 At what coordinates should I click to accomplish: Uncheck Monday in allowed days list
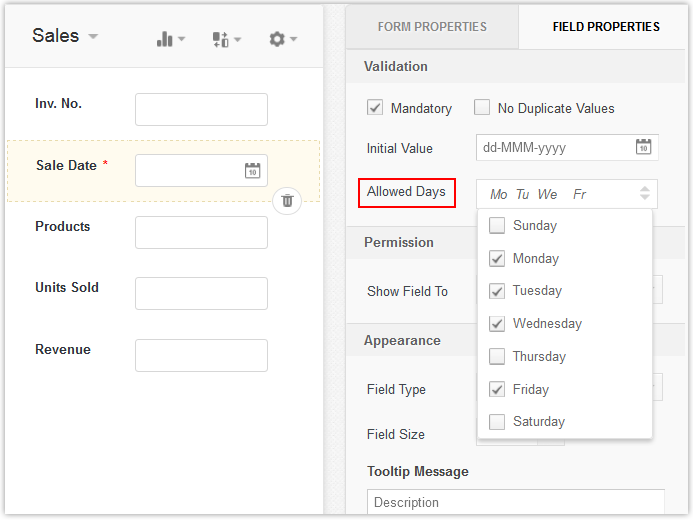pos(497,259)
